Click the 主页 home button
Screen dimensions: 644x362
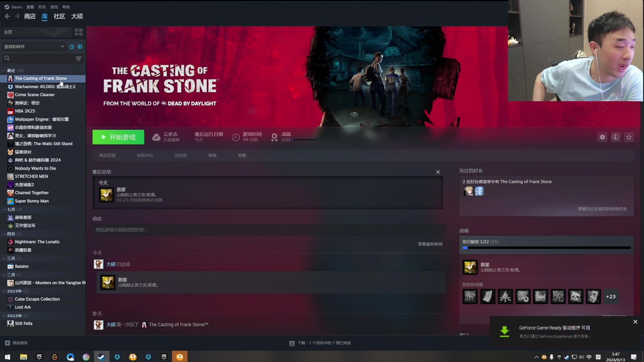(x=36, y=32)
